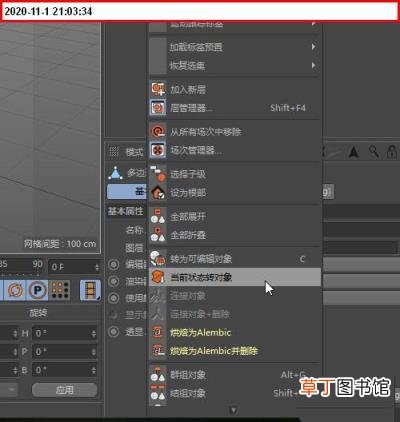Click the 旋转 column label

[x=38, y=313]
